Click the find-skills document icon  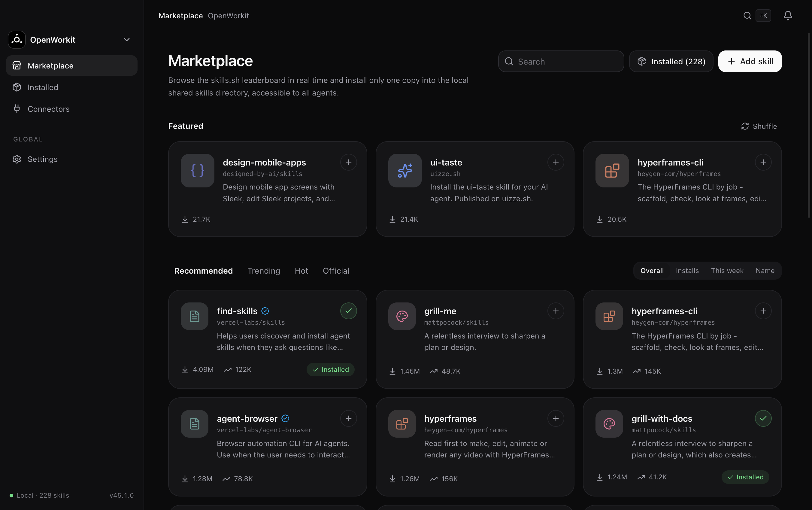195,316
